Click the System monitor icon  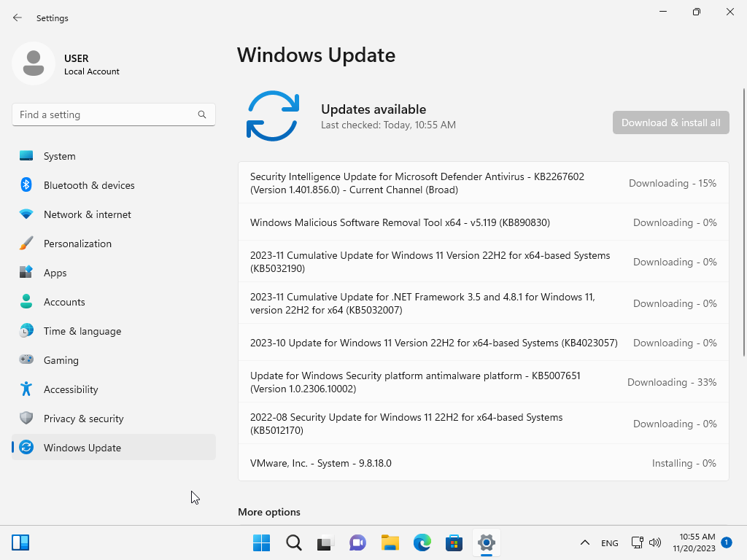pos(26,156)
